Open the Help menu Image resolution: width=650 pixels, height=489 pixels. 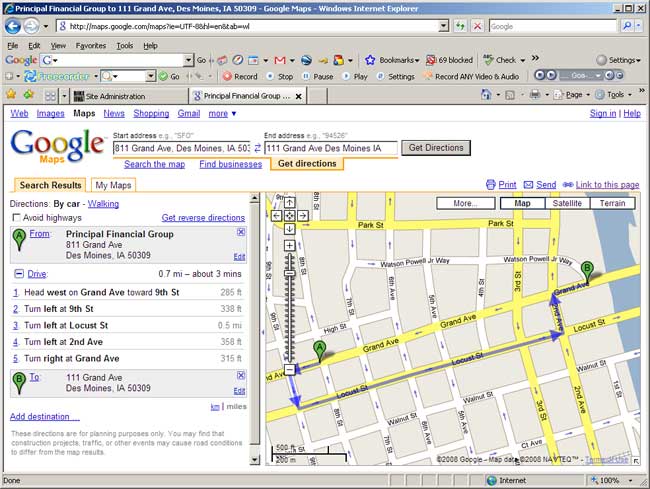point(150,46)
